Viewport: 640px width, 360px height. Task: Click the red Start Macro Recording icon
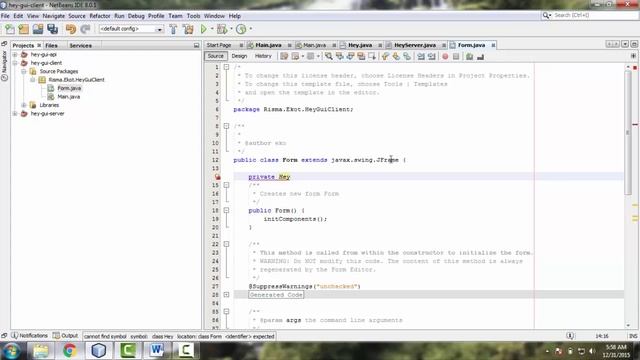(445, 56)
